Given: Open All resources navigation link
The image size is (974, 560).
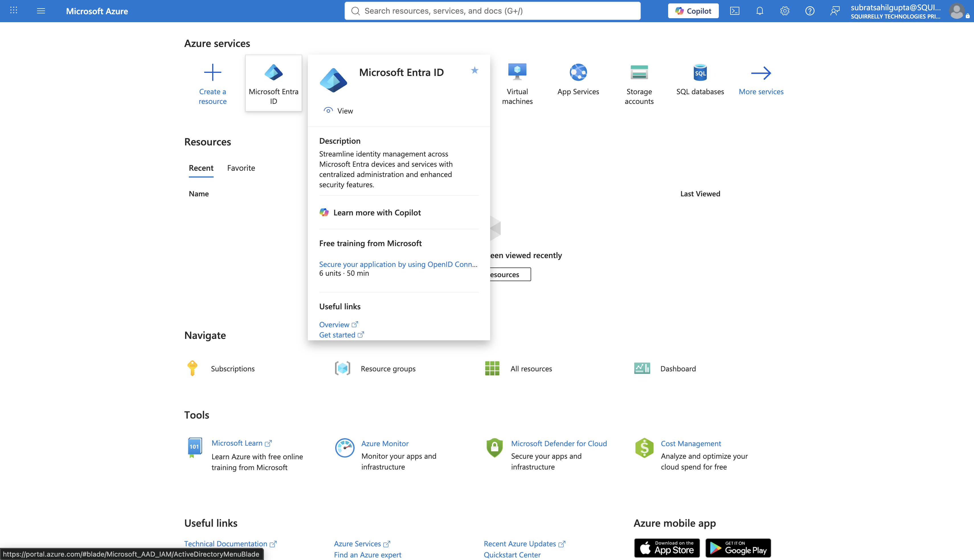Looking at the screenshot, I should (x=531, y=369).
